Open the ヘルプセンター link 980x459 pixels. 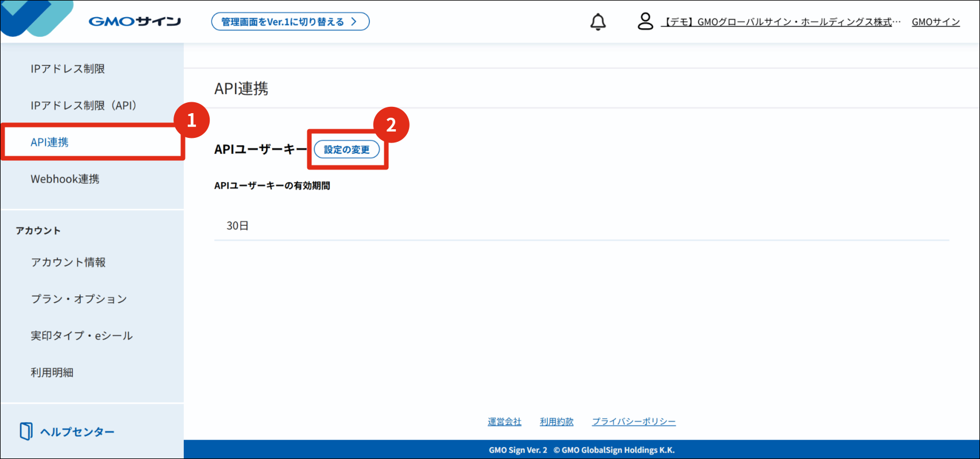tap(78, 432)
